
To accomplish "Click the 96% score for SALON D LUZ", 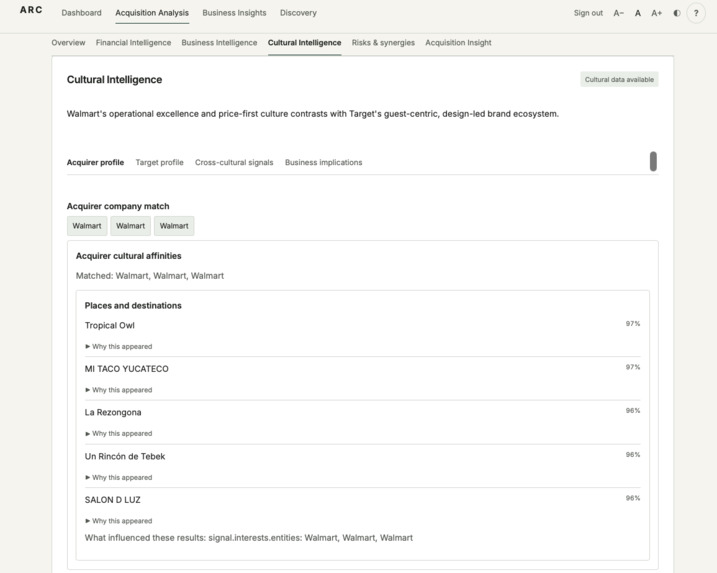I will 633,498.
